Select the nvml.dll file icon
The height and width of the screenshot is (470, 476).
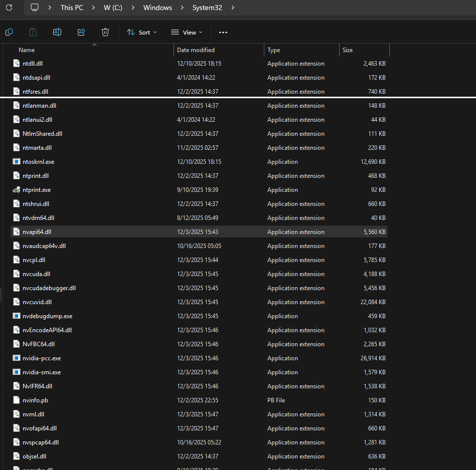click(17, 414)
